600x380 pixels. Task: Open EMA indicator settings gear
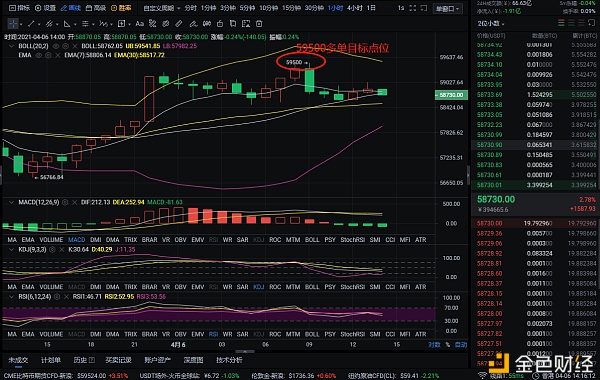click(48, 55)
